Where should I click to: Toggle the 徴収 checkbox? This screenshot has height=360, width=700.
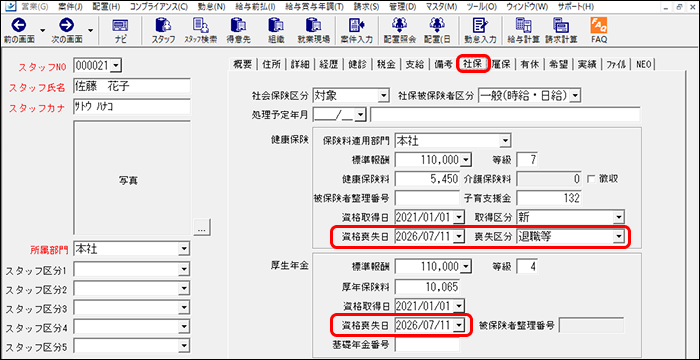(591, 179)
